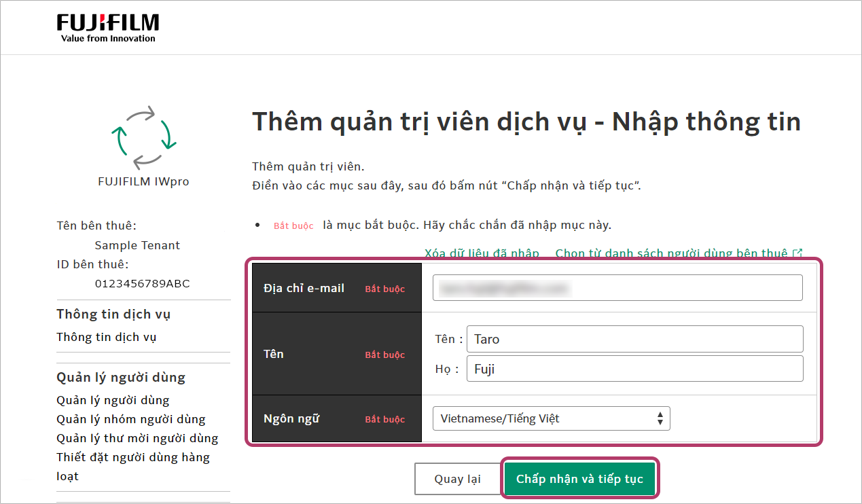Open Quản lý thư mời người dùng link

click(137, 438)
